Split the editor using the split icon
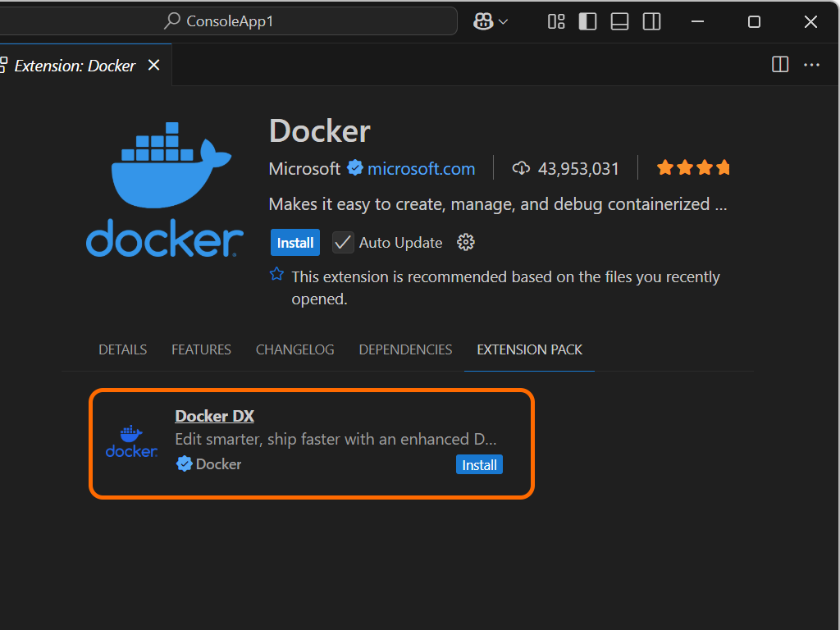The height and width of the screenshot is (630, 840). [x=779, y=64]
